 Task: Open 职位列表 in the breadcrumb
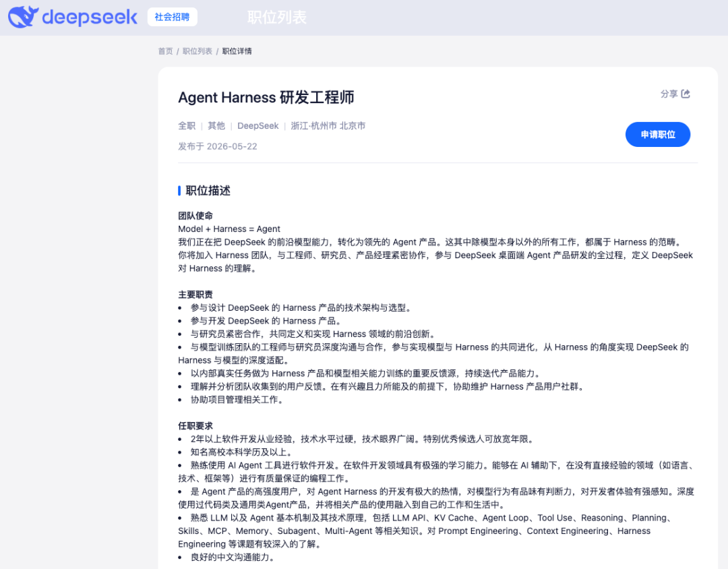click(x=198, y=51)
